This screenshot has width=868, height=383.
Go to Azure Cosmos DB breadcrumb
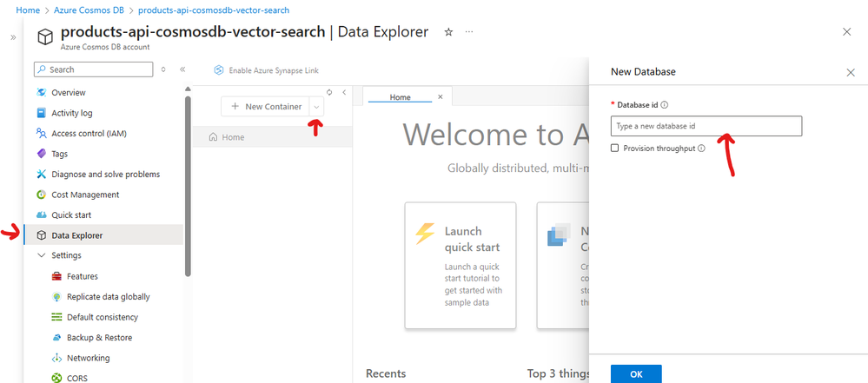(89, 10)
